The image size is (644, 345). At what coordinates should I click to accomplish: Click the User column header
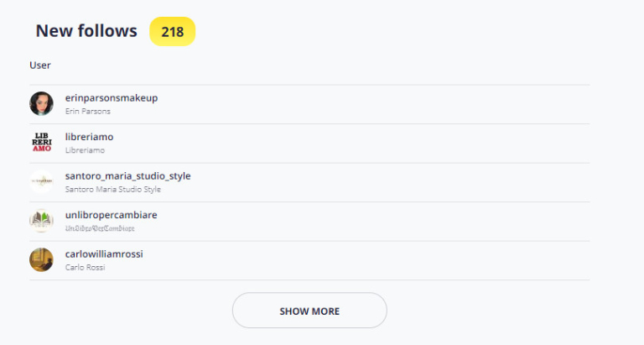coord(40,65)
